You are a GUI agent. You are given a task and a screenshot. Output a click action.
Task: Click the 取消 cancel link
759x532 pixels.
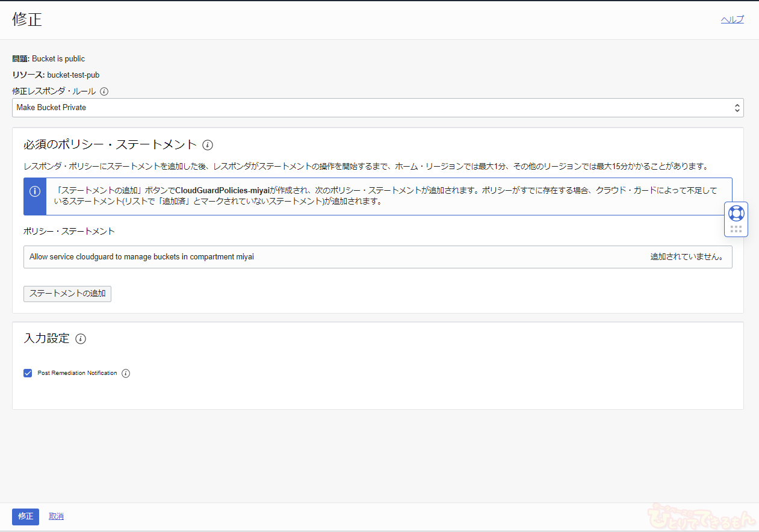56,516
